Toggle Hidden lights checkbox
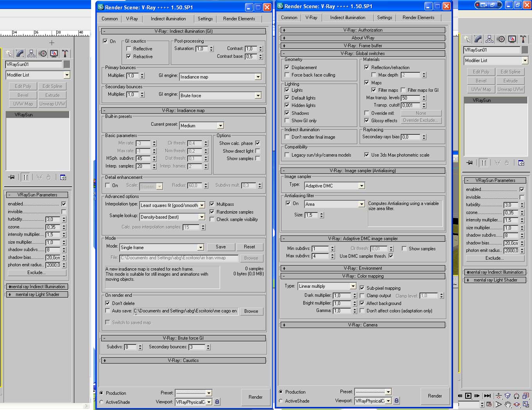This screenshot has width=532, height=410. coord(287,105)
